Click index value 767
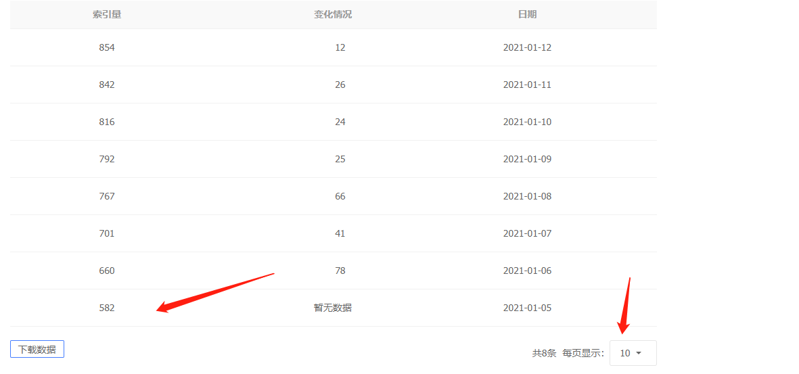 pos(107,196)
